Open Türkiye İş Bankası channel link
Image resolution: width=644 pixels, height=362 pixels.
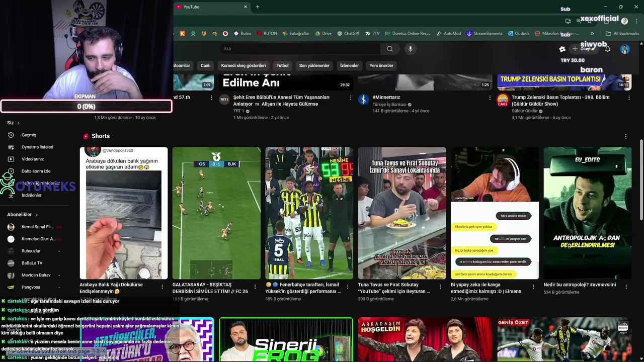point(390,105)
